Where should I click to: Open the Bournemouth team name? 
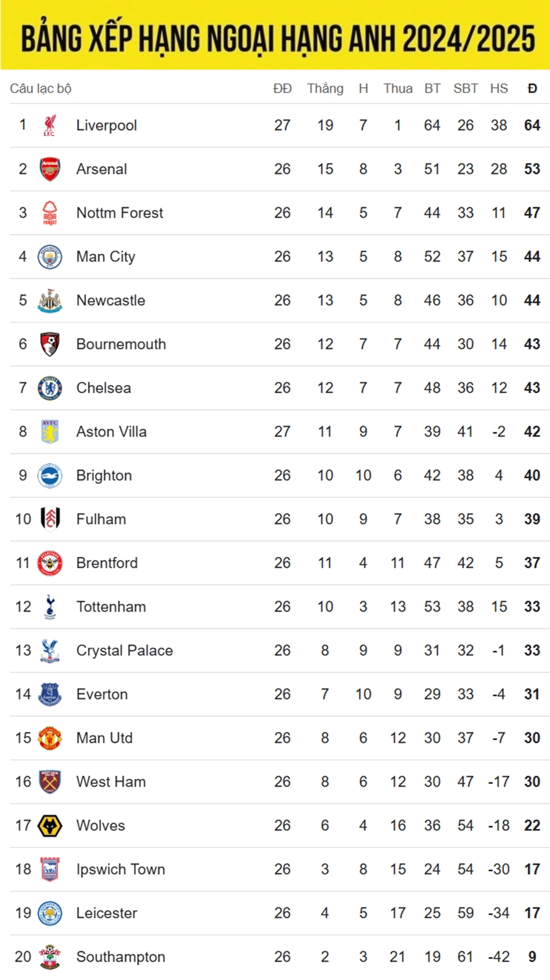pos(121,344)
